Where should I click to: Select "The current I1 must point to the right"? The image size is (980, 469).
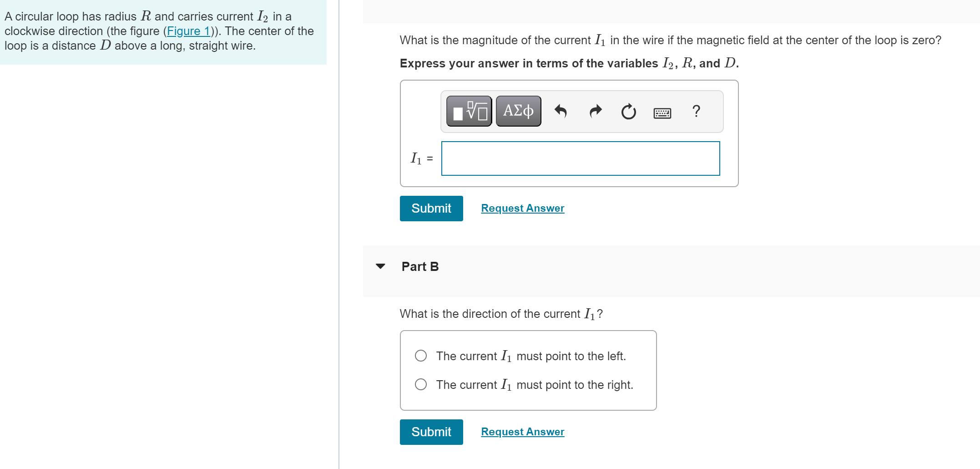(534, 384)
